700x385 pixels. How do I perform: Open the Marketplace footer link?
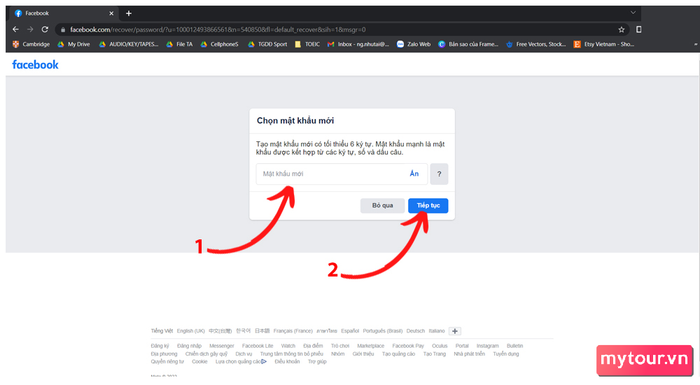371,346
